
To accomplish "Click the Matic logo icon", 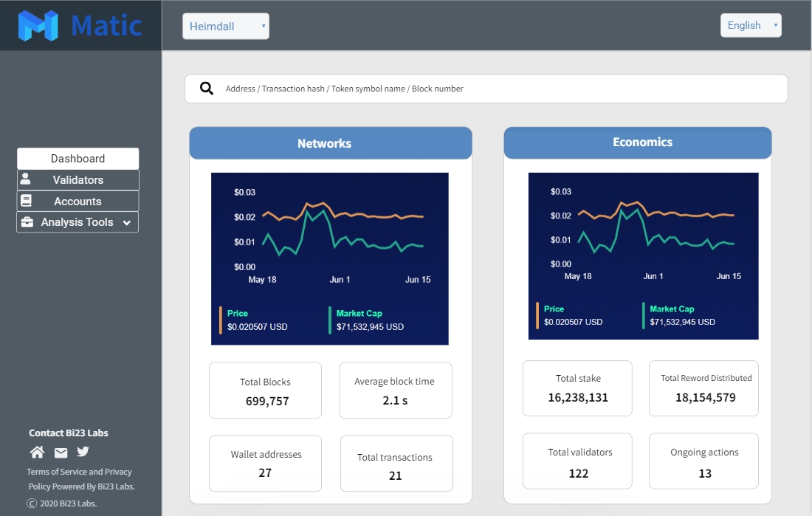I will 38,26.
